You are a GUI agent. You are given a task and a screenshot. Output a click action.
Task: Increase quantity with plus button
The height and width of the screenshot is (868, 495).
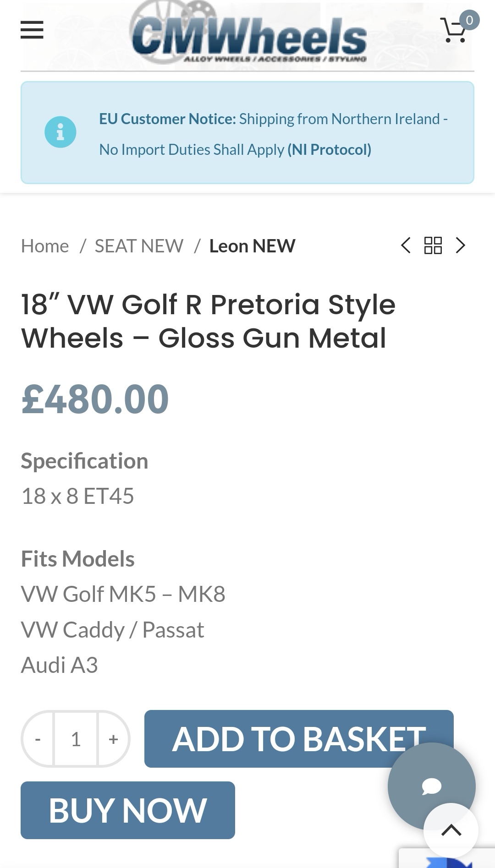pos(114,739)
